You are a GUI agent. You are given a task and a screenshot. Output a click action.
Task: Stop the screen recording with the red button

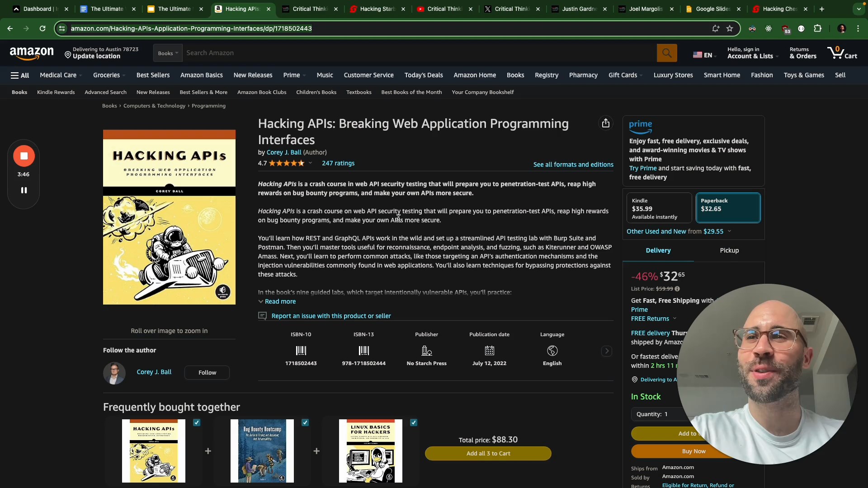coord(24,156)
